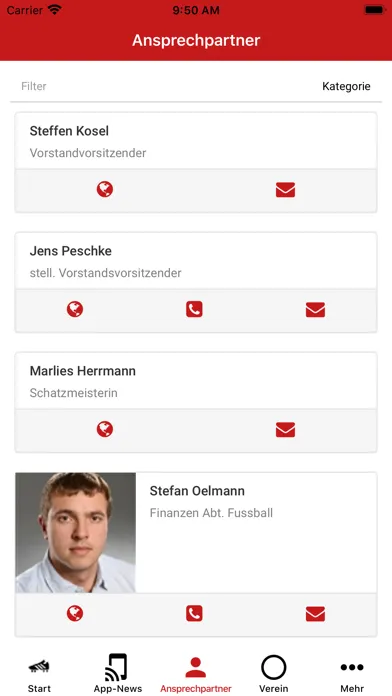Call Jens Peschke using phone icon

194,309
